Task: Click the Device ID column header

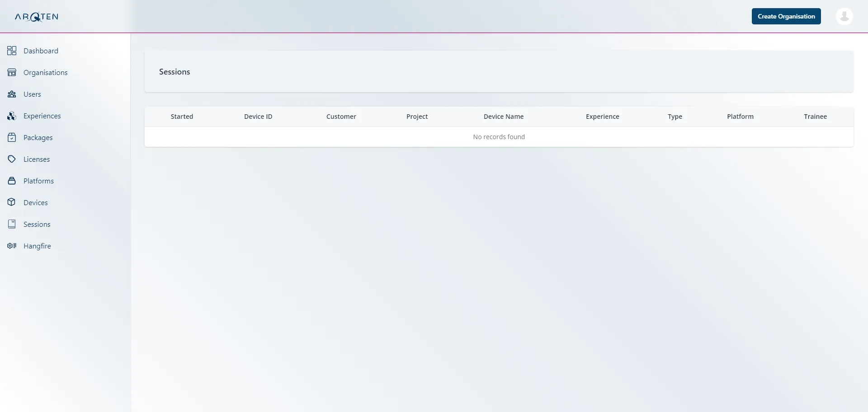Action: click(258, 117)
